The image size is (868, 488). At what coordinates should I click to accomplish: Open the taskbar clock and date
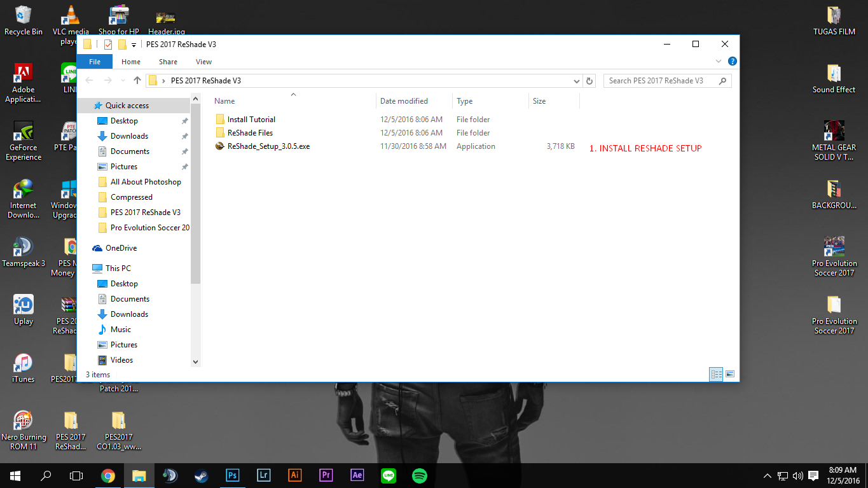click(843, 475)
